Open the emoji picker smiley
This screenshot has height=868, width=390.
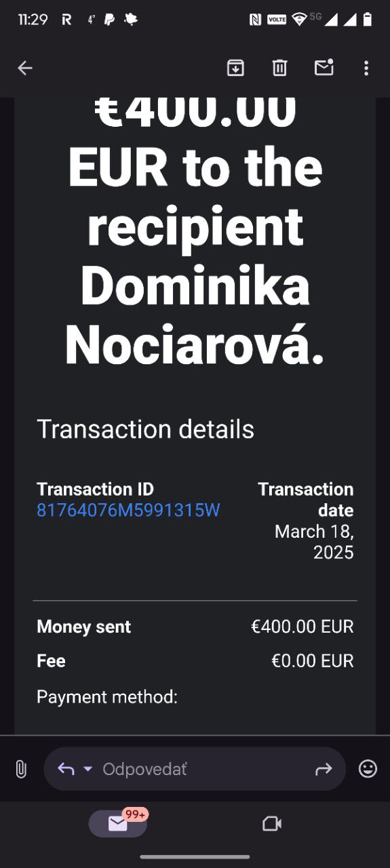point(368,768)
